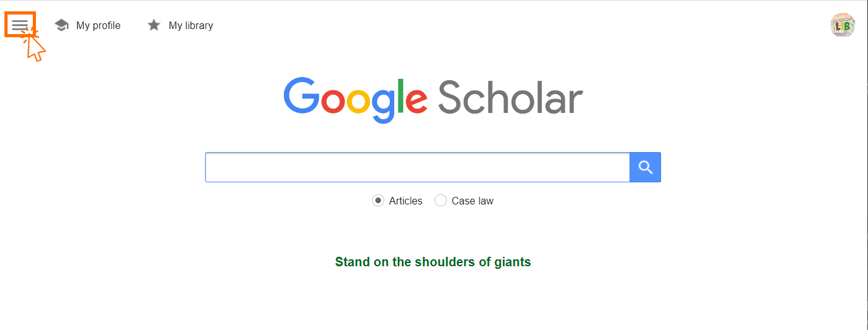Open My library link text

click(x=191, y=25)
